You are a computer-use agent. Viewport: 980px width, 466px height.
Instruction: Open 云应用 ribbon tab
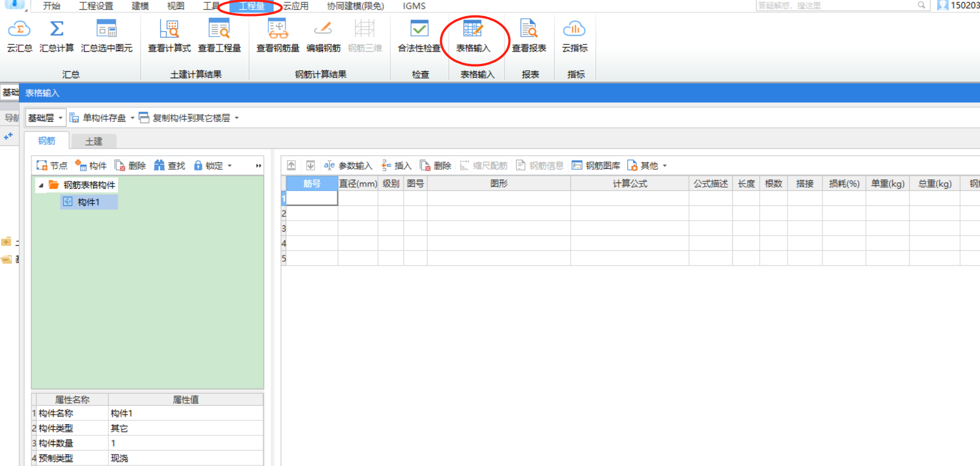click(x=296, y=6)
